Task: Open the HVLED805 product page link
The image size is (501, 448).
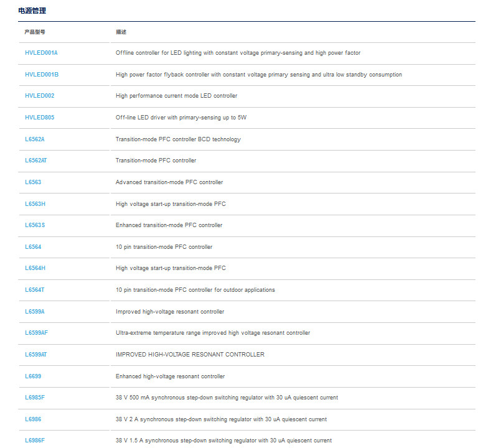Action: click(40, 117)
